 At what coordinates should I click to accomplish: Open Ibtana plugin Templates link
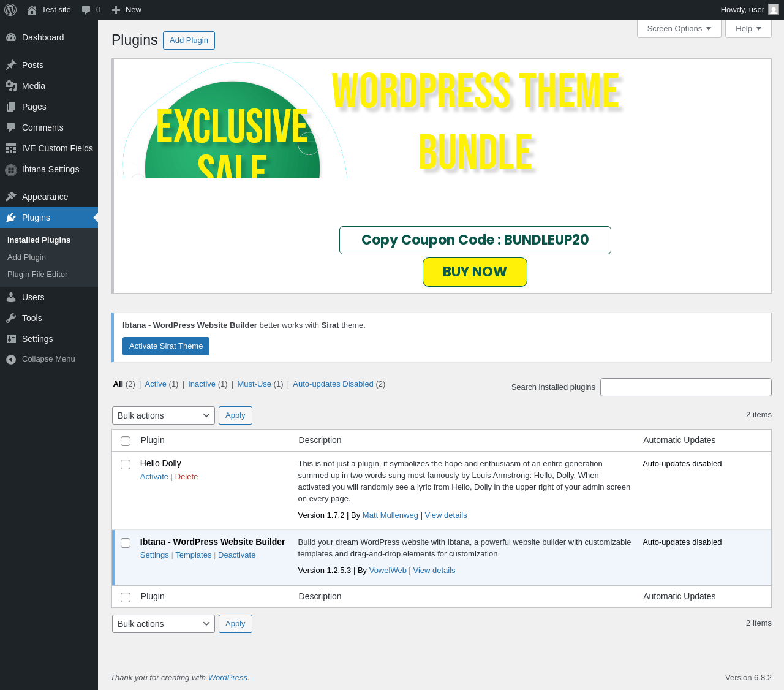coord(194,555)
